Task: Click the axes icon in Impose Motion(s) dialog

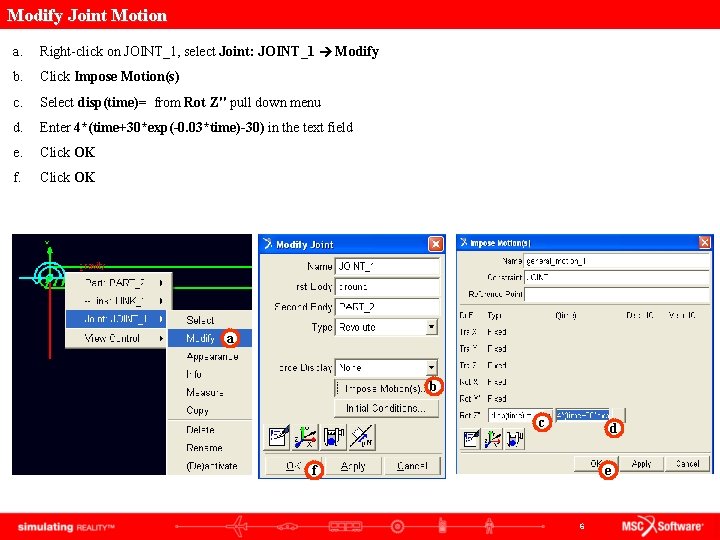Action: 492,439
